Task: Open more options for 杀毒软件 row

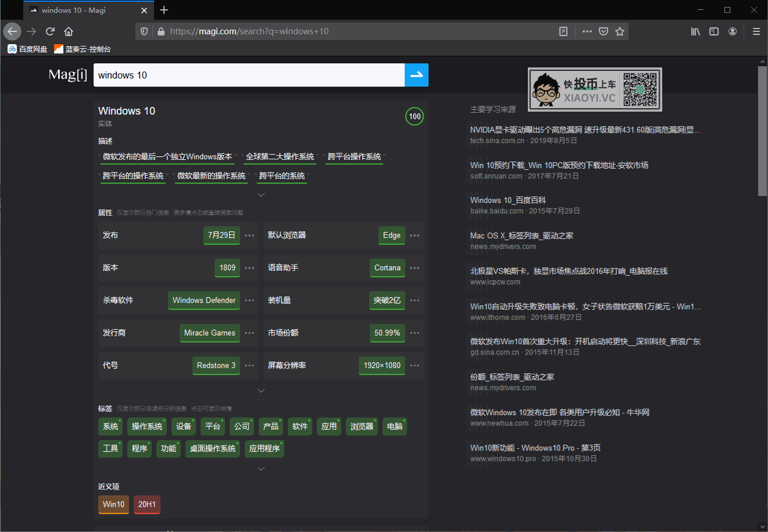Action: tap(249, 301)
